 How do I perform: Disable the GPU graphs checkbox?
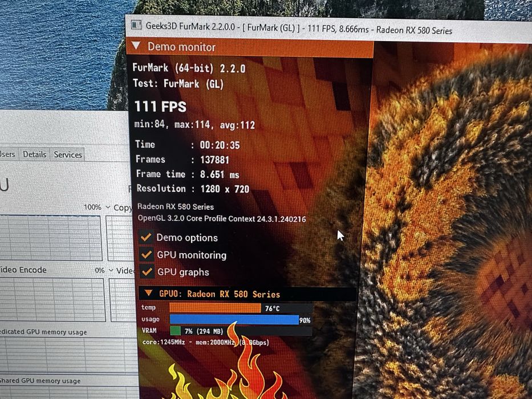147,272
